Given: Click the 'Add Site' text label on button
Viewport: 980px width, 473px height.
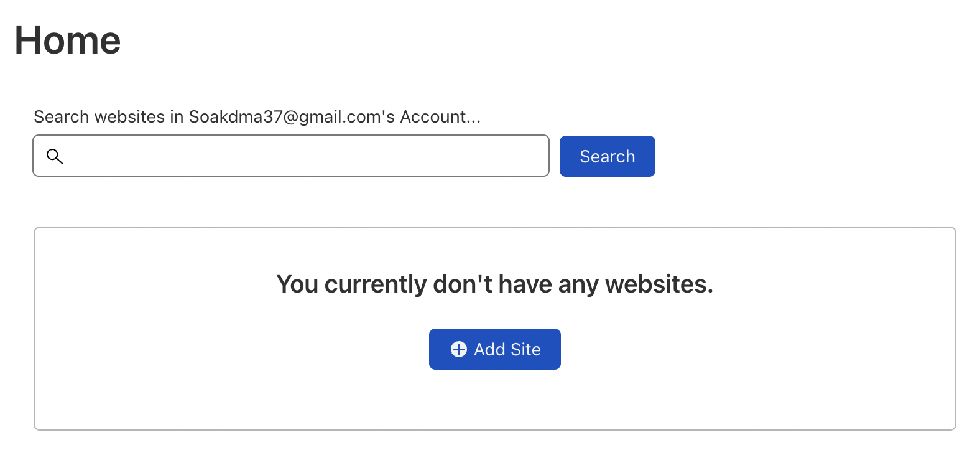Looking at the screenshot, I should (x=507, y=350).
